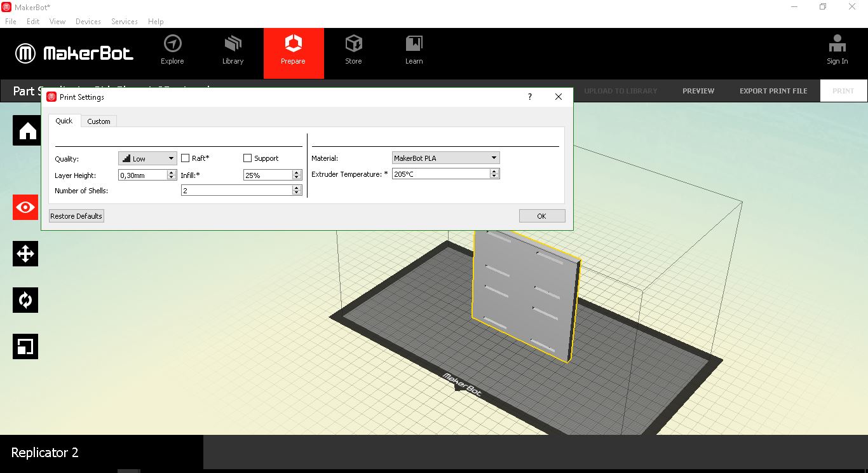Decrease the Layer Height value
The image size is (868, 473).
[x=172, y=177]
